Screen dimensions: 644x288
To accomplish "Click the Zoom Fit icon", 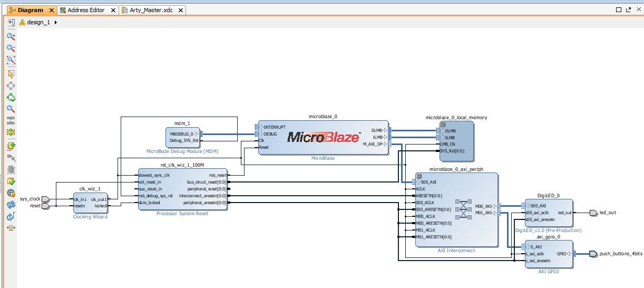I will (11, 61).
